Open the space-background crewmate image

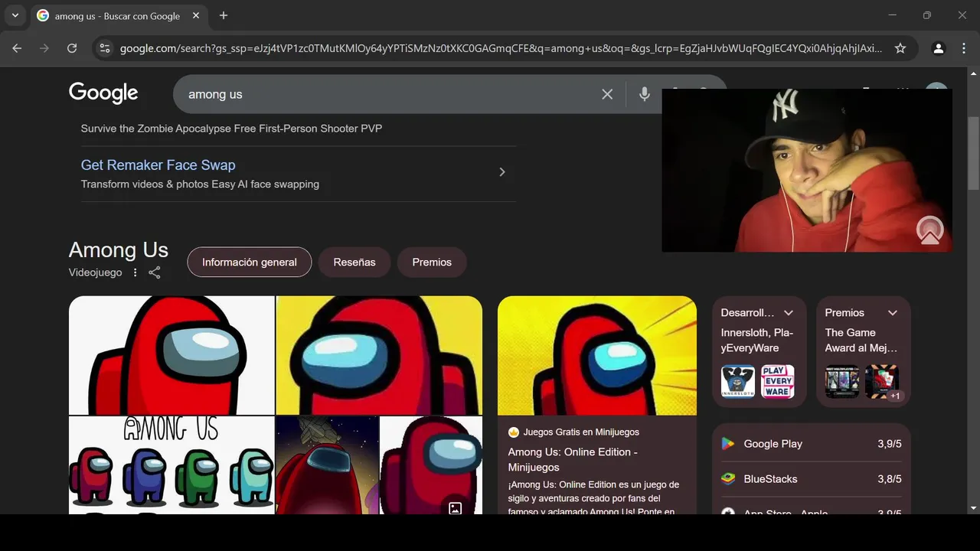(327, 465)
